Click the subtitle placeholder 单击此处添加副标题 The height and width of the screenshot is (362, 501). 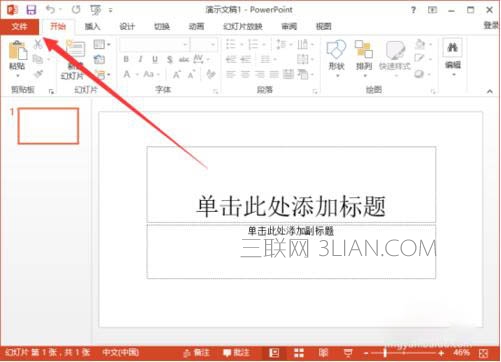pyautogui.click(x=291, y=231)
